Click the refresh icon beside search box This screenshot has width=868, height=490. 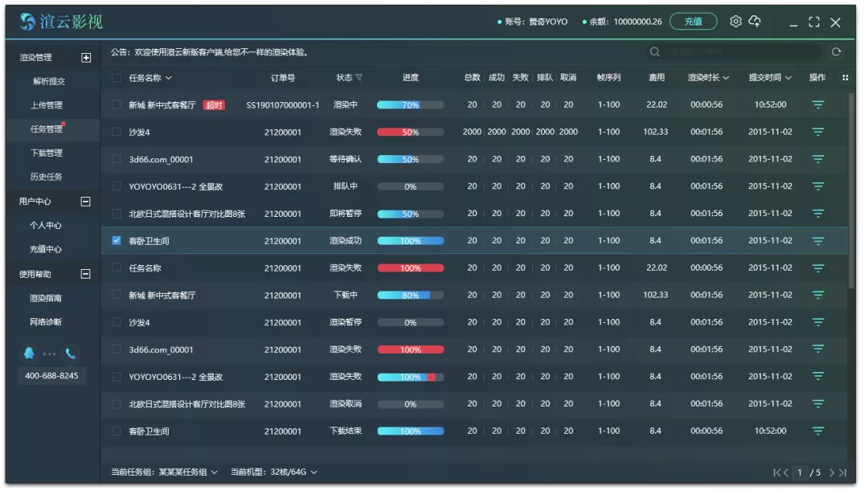tap(837, 52)
